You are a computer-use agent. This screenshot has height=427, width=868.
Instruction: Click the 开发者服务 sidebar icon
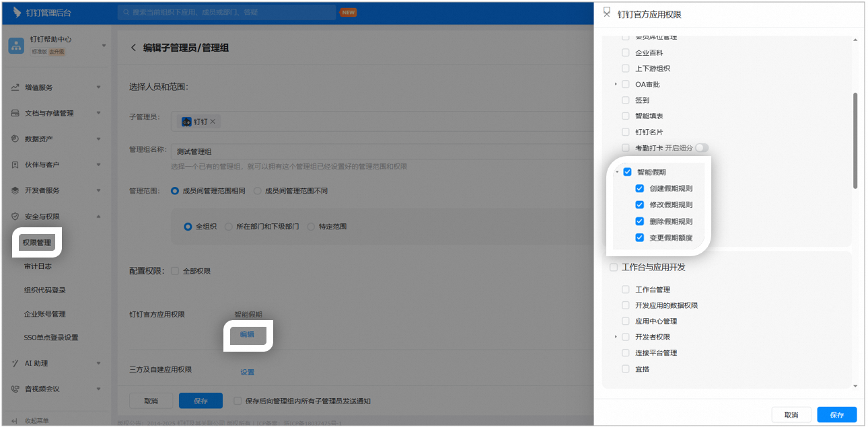tap(15, 190)
